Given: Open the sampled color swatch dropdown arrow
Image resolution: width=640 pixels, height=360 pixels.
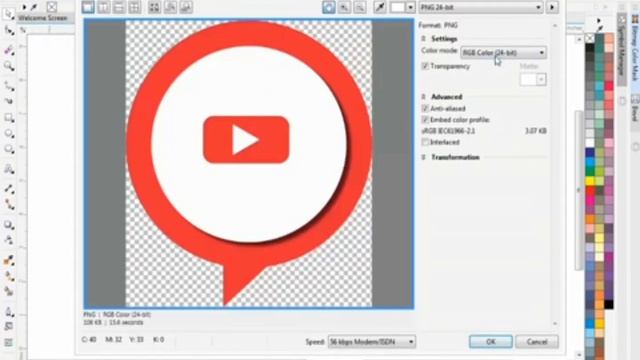Looking at the screenshot, I should coord(411,7).
